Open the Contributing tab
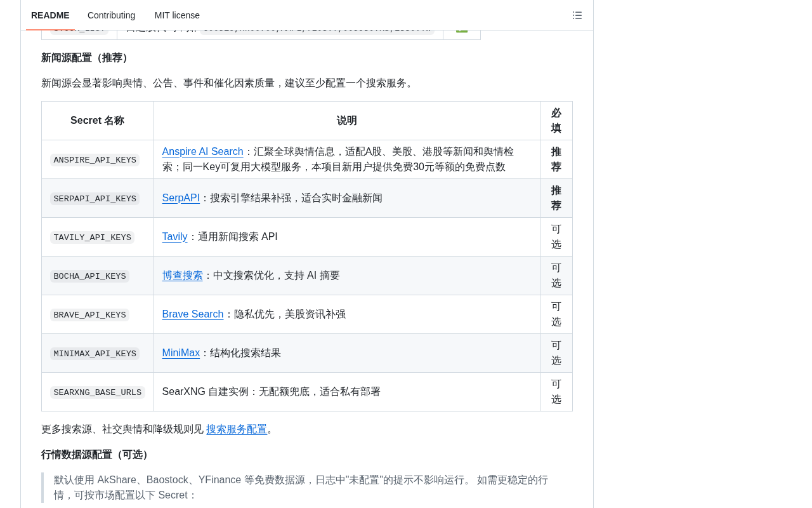Viewport: 812px width, 508px height. (112, 15)
